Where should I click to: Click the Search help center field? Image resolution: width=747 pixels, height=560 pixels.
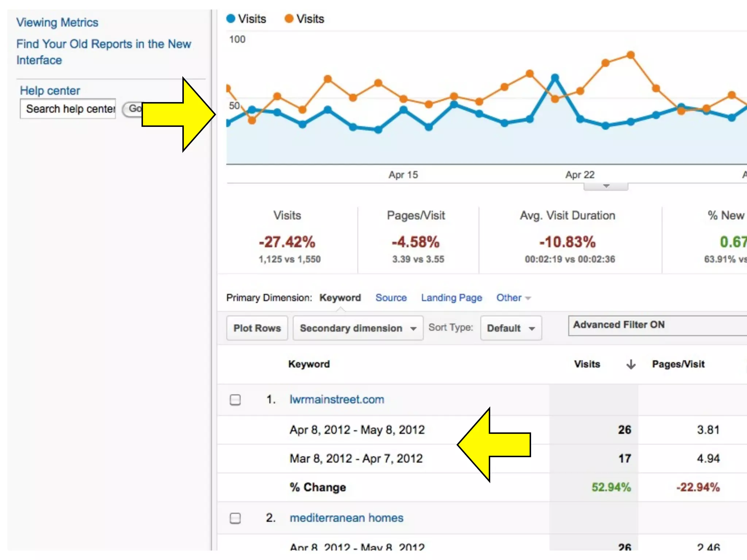point(68,109)
